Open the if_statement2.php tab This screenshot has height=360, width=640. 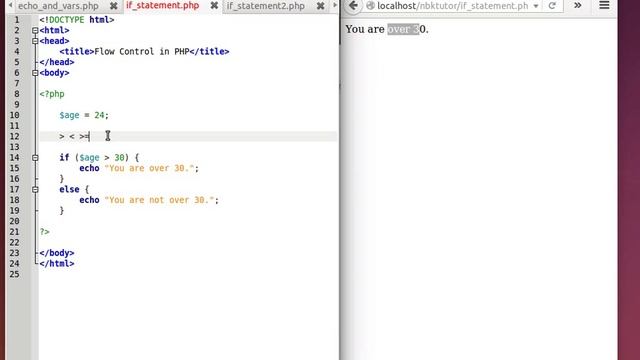coord(265,6)
